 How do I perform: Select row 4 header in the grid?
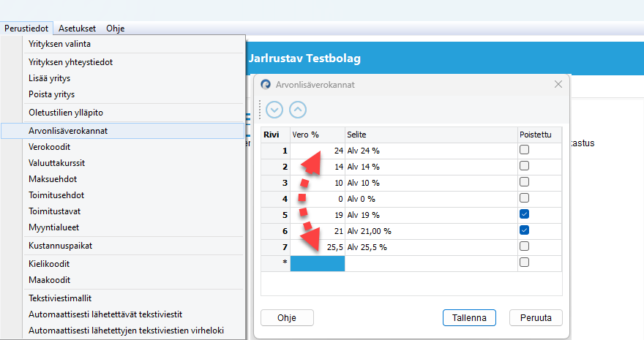[x=275, y=198]
